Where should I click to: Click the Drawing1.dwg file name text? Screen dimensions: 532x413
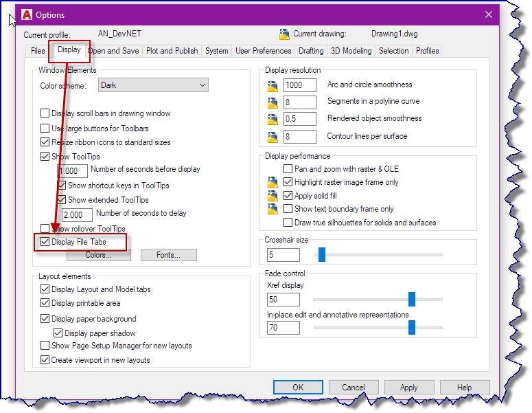coord(394,34)
